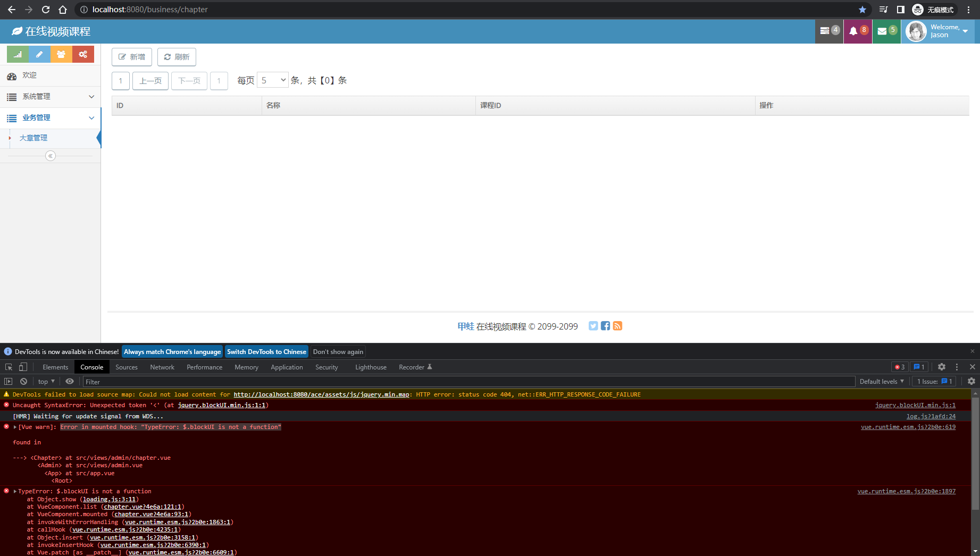This screenshot has width=980, height=556.
Task: Click the orange users shortcut button
Action: tap(61, 54)
